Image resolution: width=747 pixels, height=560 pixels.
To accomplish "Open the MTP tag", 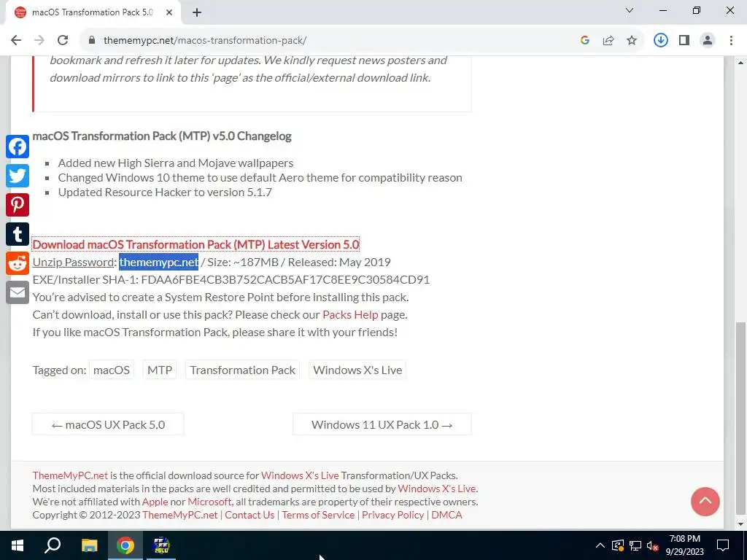I will [x=160, y=370].
